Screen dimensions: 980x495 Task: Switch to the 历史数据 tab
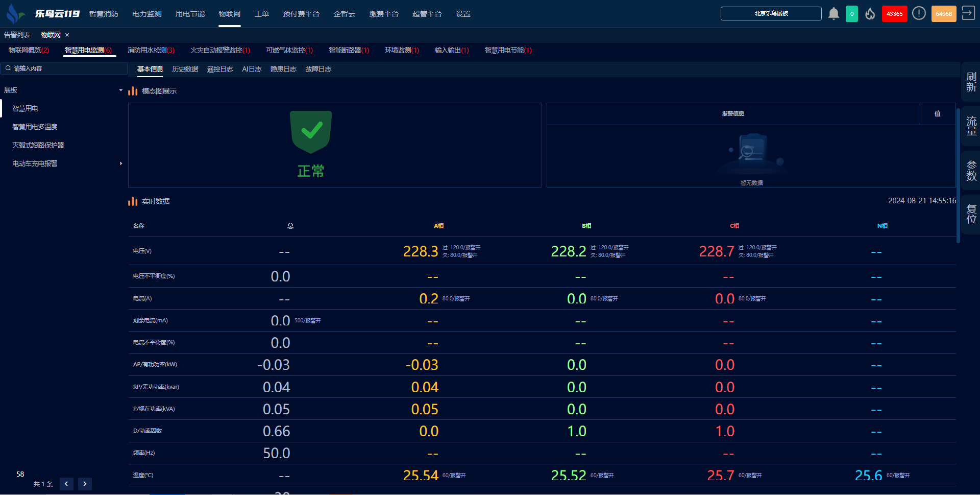click(185, 69)
